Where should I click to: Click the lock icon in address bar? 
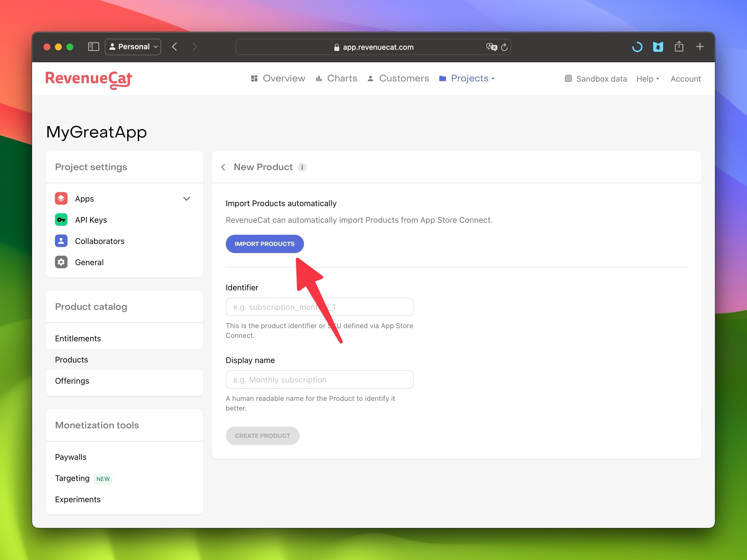tap(336, 47)
